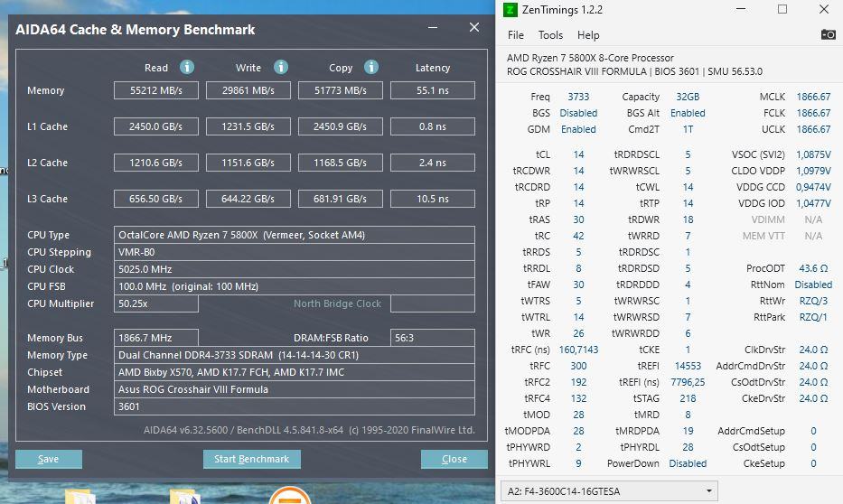Click the Write info icon in AIDA64
This screenshot has height=504, width=843.
pos(281,67)
